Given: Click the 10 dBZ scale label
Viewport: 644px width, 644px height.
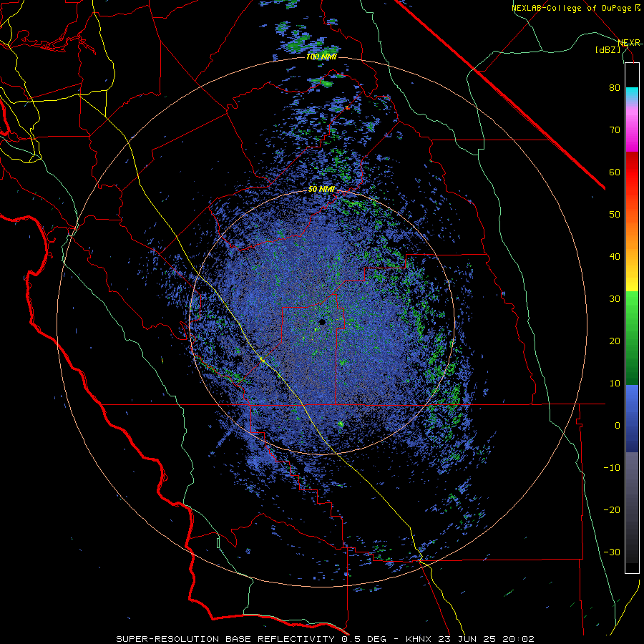Looking at the screenshot, I should point(615,384).
